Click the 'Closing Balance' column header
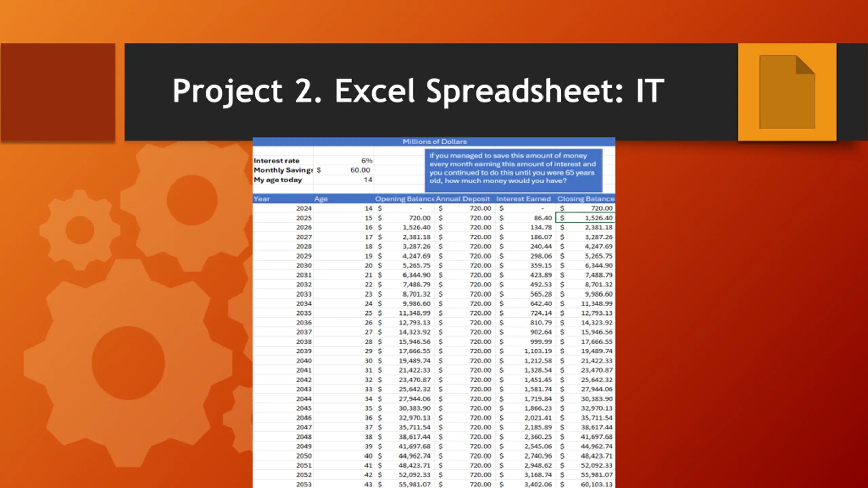 coord(585,199)
